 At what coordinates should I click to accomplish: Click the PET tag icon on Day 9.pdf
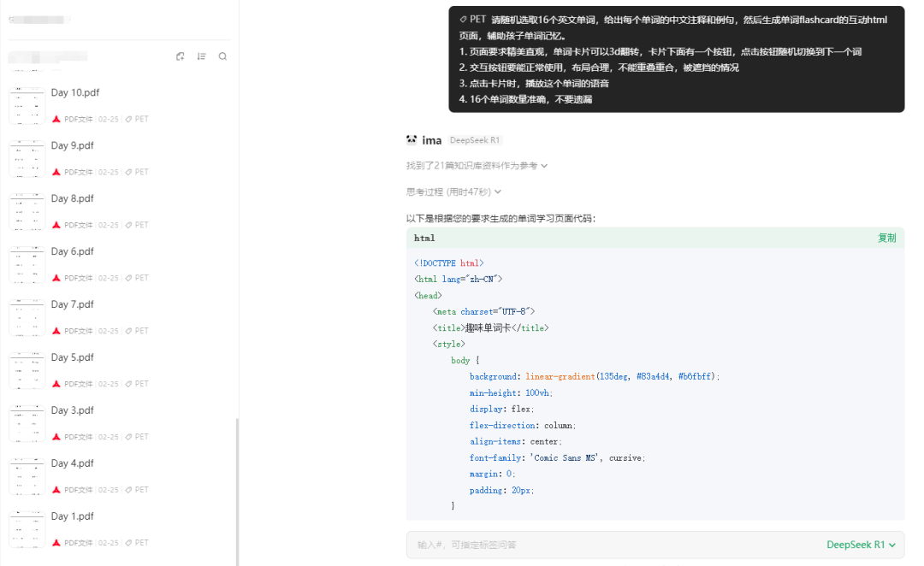pos(128,172)
